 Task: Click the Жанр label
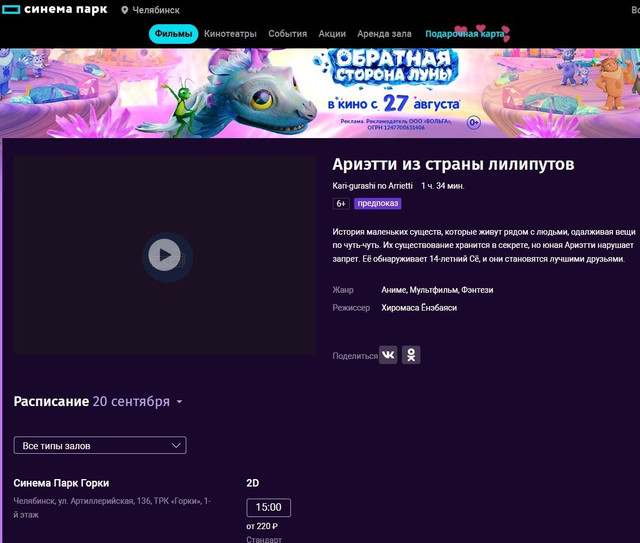coord(343,290)
